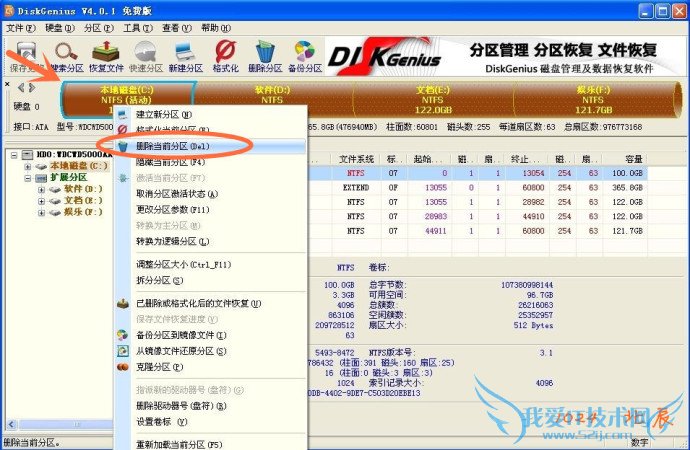Open the 帮助(H) menu
Image resolution: width=690 pixels, height=450 pixels.
(216, 28)
